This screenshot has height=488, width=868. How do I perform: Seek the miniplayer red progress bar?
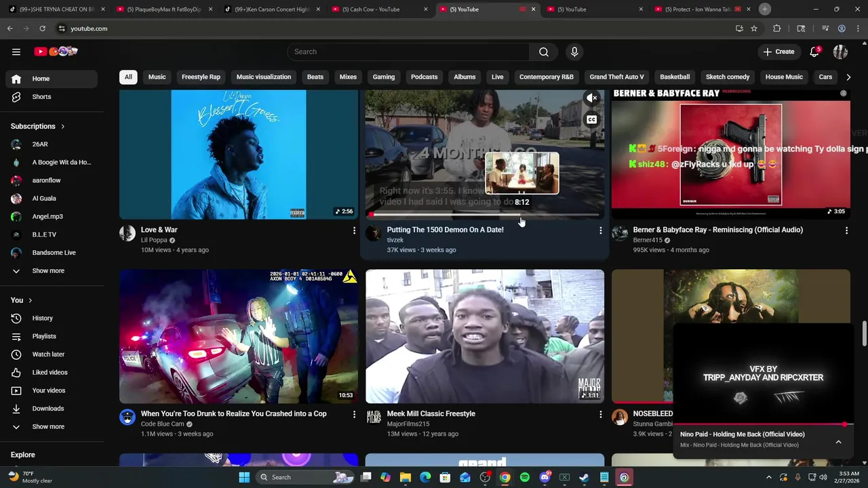click(x=763, y=425)
